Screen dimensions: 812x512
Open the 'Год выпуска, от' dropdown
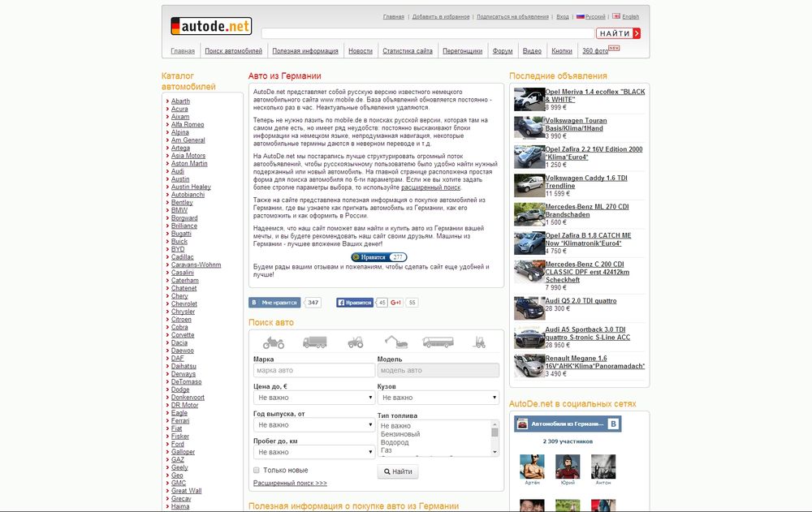pyautogui.click(x=313, y=425)
